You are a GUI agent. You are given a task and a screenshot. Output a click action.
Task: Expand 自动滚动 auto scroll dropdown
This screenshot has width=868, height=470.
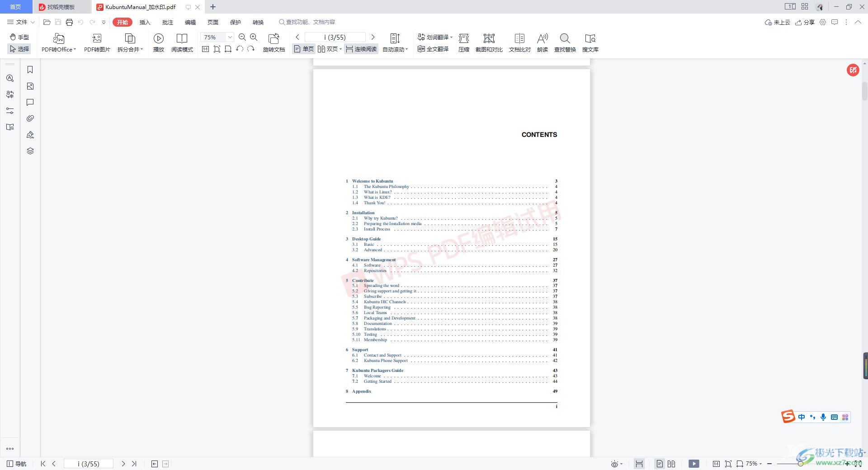click(407, 49)
